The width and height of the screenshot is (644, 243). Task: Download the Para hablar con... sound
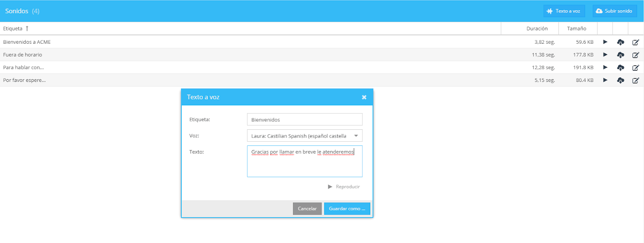point(620,68)
